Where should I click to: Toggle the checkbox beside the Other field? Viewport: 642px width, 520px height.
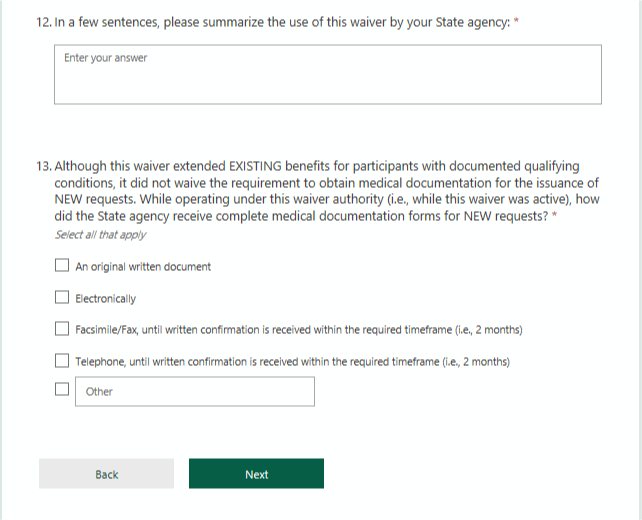point(62,391)
